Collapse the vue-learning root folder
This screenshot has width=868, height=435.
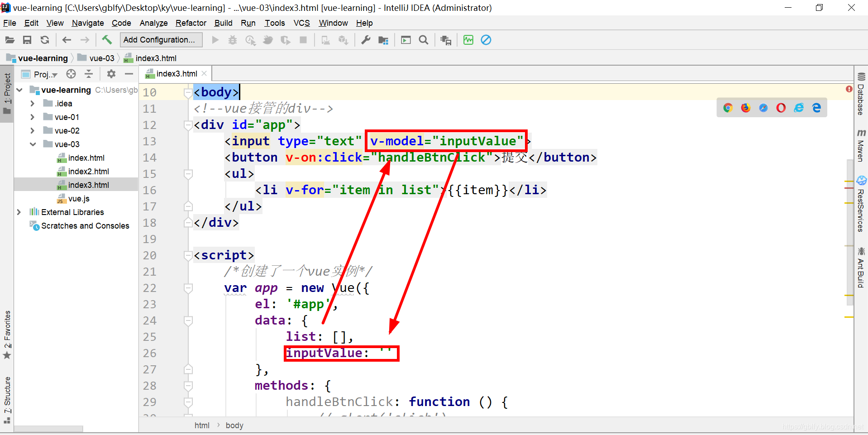tap(19, 90)
